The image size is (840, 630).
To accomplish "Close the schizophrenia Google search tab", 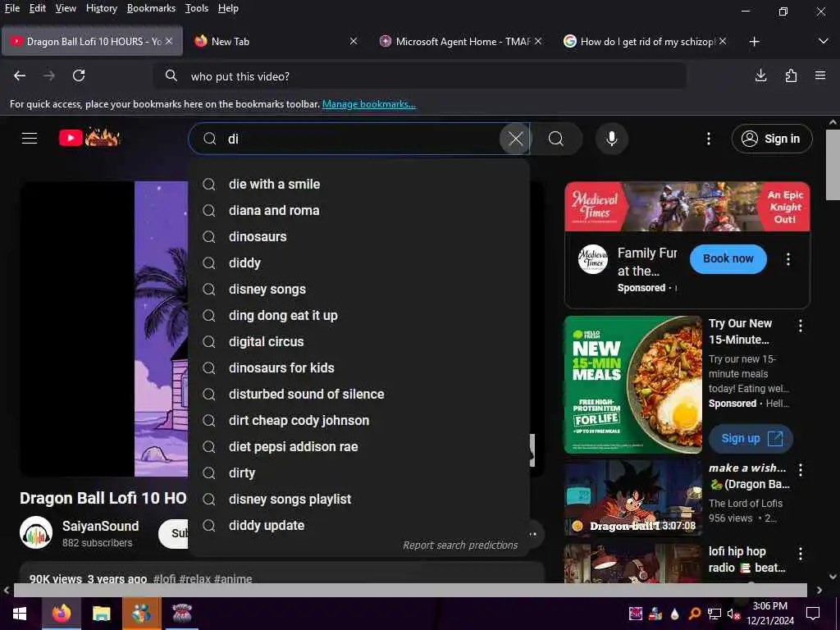I will 723,41.
